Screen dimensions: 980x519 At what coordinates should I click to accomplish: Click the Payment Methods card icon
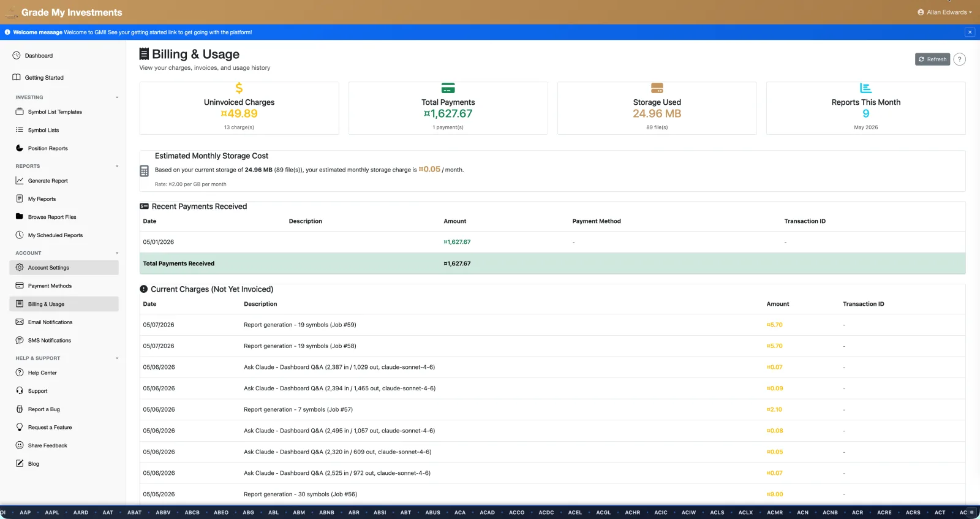point(20,286)
